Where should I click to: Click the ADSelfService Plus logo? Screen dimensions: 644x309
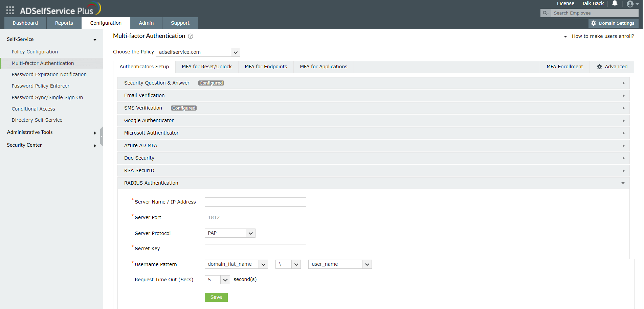pyautogui.click(x=61, y=9)
